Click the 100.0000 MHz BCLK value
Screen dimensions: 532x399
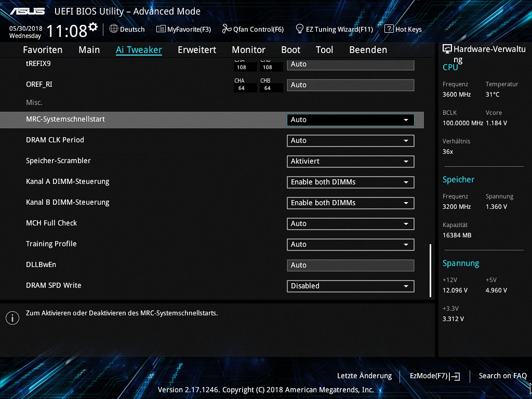click(463, 123)
